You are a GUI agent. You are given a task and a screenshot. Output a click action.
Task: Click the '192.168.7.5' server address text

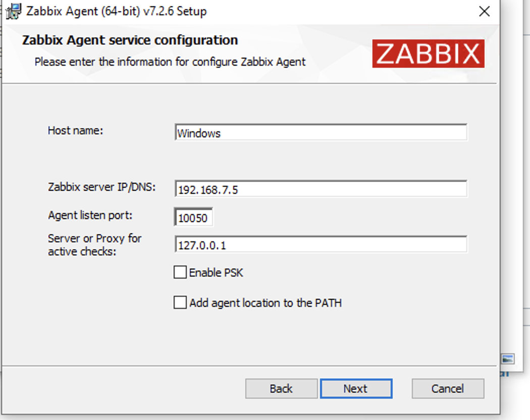[x=201, y=189]
